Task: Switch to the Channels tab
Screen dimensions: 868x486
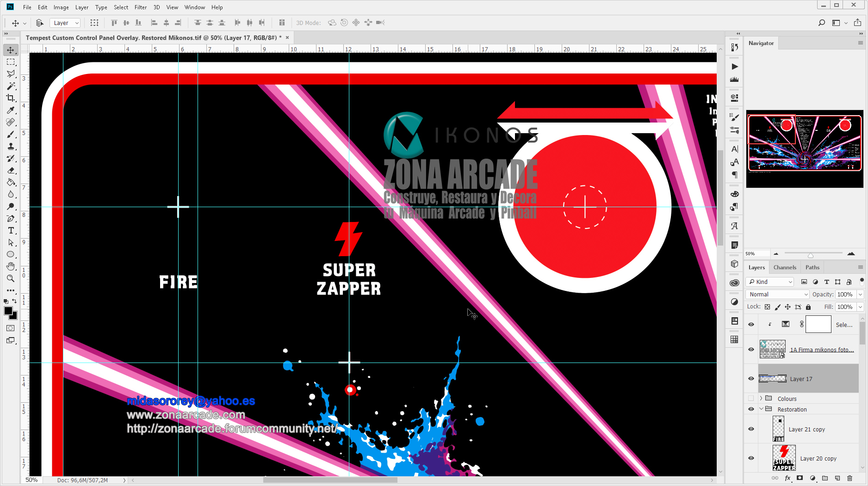Action: [785, 267]
